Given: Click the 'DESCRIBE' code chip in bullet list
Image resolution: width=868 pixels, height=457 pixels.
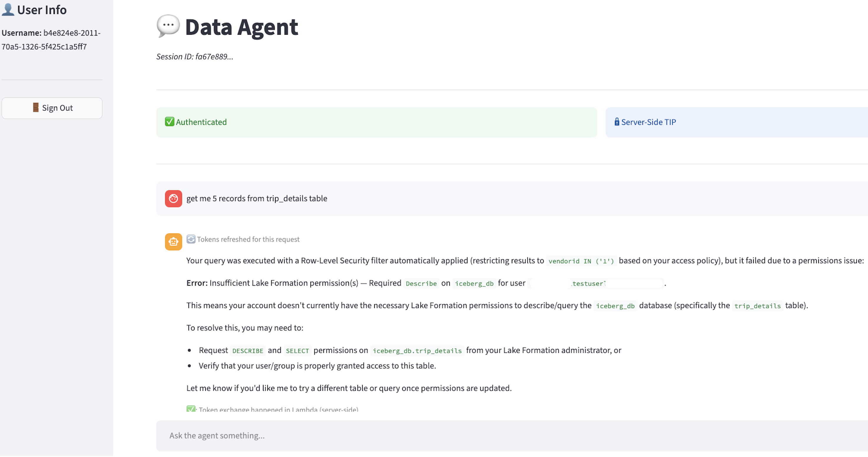Looking at the screenshot, I should pos(248,351).
